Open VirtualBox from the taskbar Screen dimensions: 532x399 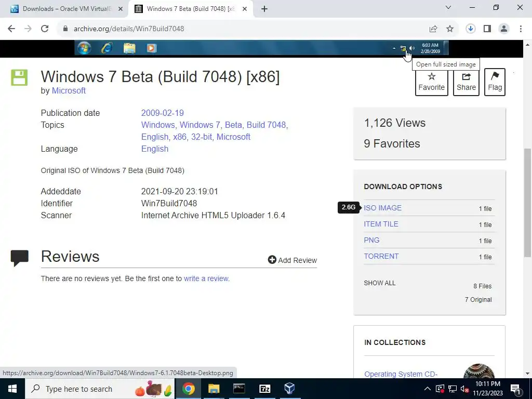(x=289, y=389)
